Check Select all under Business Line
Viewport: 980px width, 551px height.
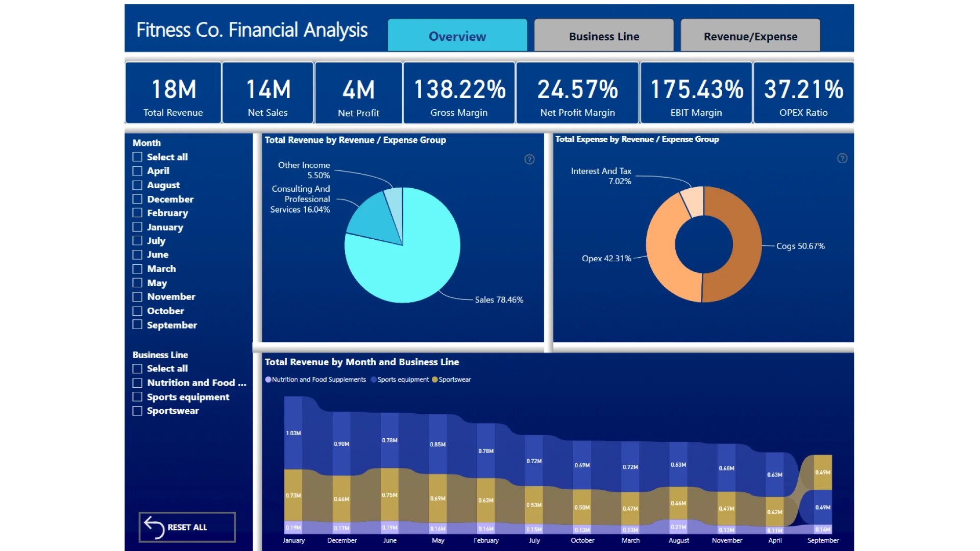click(x=137, y=368)
